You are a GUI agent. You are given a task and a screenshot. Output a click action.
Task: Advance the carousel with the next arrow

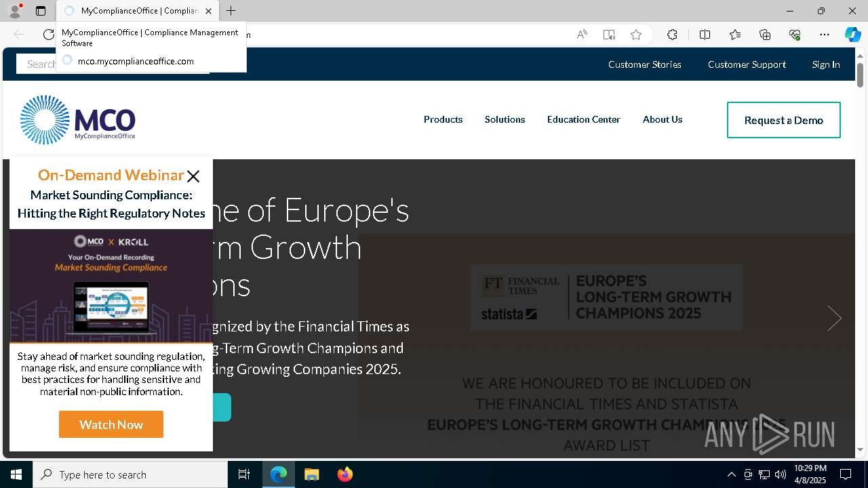[x=834, y=318]
